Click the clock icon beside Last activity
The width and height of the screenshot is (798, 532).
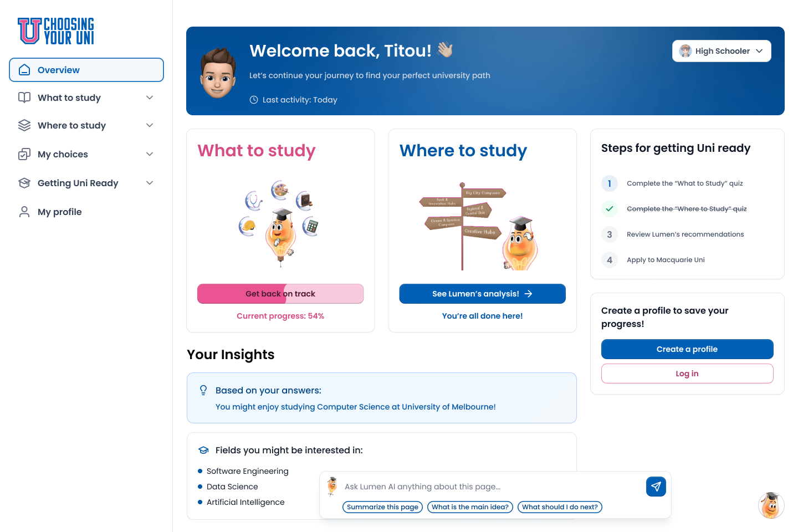254,100
